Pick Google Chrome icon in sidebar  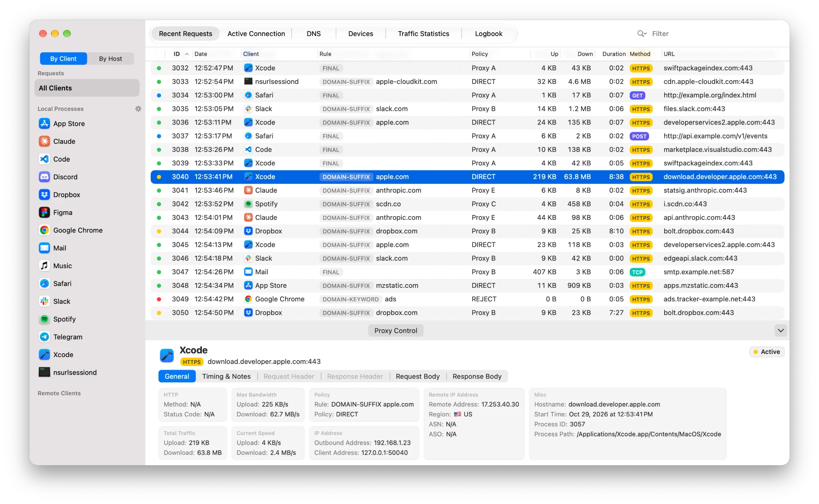tap(44, 230)
